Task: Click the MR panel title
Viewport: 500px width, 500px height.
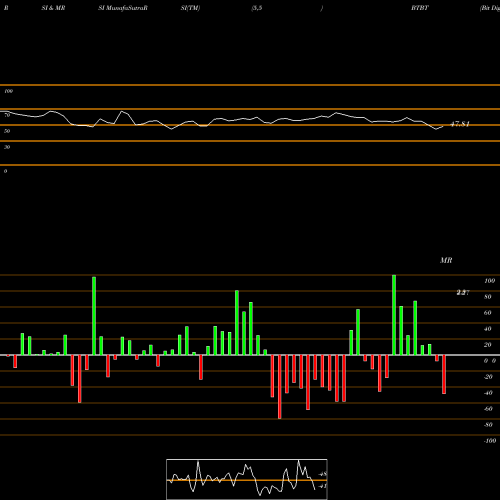Action: pos(446,260)
